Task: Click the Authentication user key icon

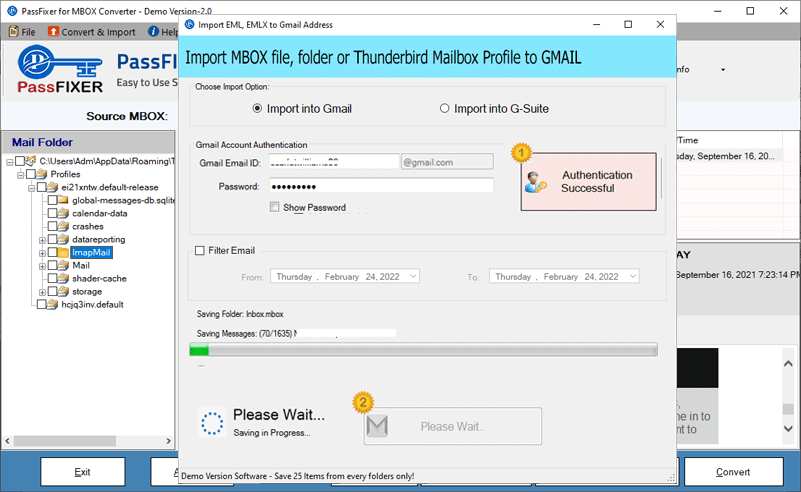Action: pyautogui.click(x=535, y=182)
